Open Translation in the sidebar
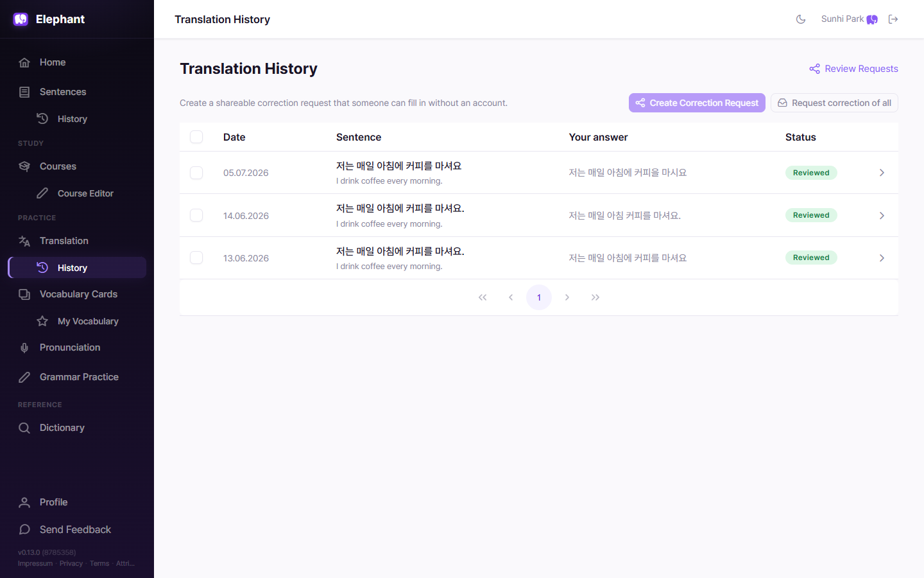Screen dimensions: 924x578 (x=77, y=241)
